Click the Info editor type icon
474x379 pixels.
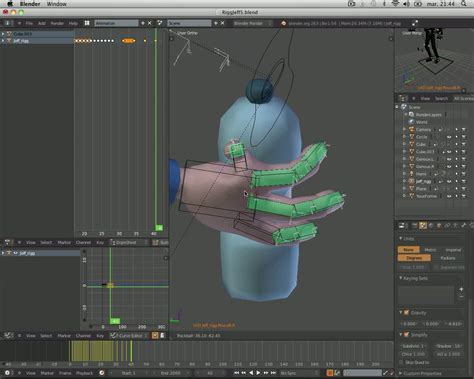pyautogui.click(x=7, y=23)
